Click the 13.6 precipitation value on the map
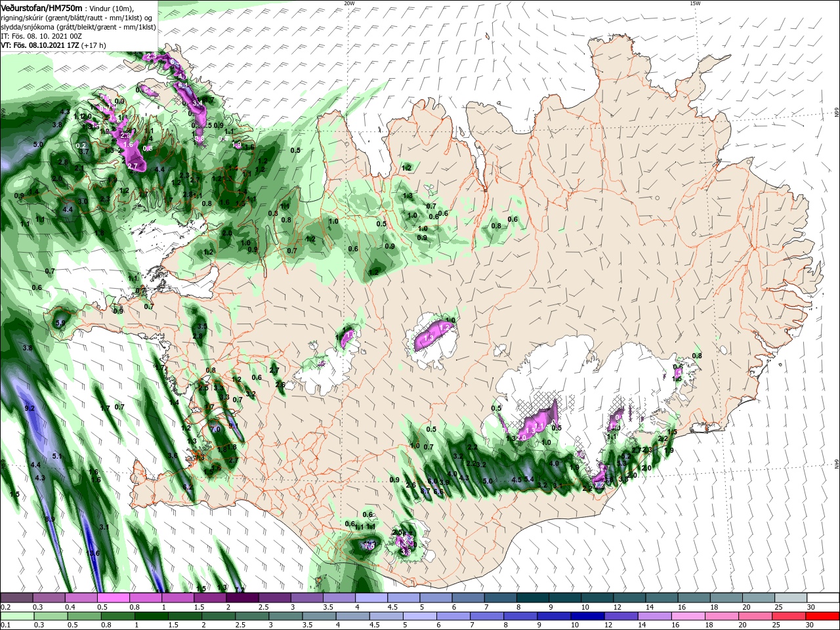Screen dimensions: 840x630 93,553
